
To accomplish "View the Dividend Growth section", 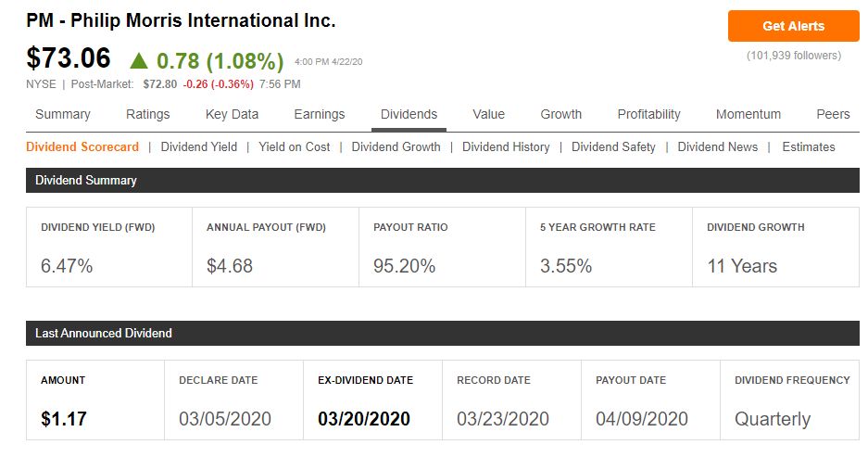I will click(x=396, y=146).
